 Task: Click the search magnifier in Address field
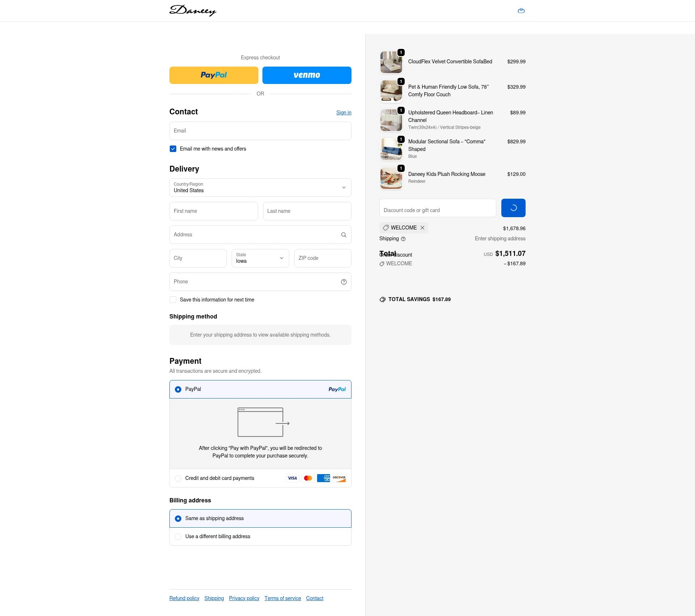[344, 235]
